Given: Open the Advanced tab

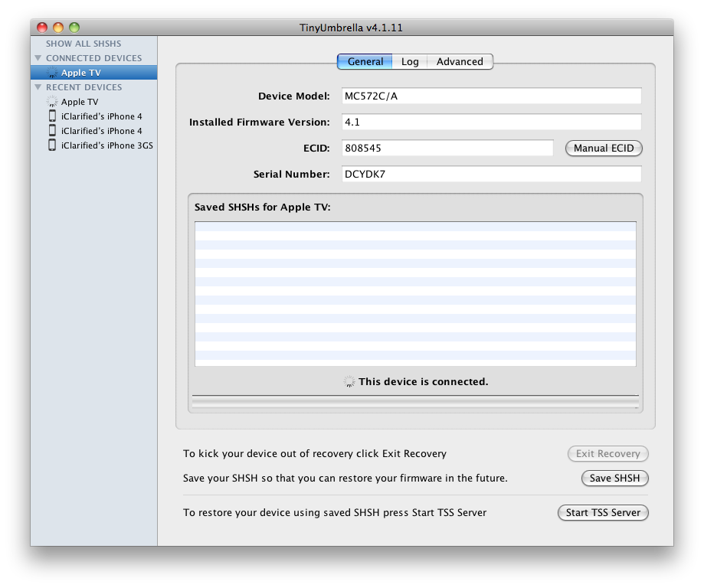Looking at the screenshot, I should (x=460, y=62).
